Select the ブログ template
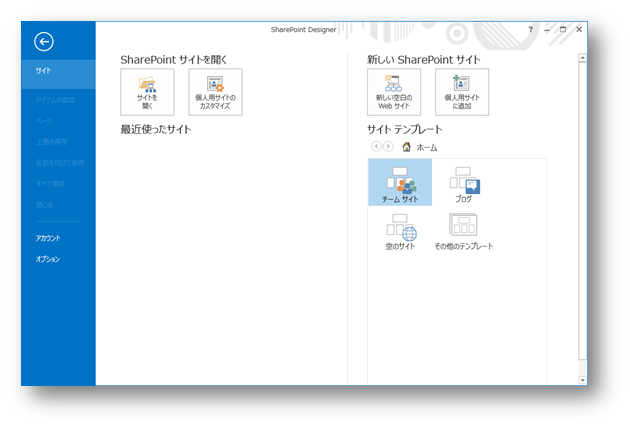The height and width of the screenshot is (428, 630). coord(464,183)
